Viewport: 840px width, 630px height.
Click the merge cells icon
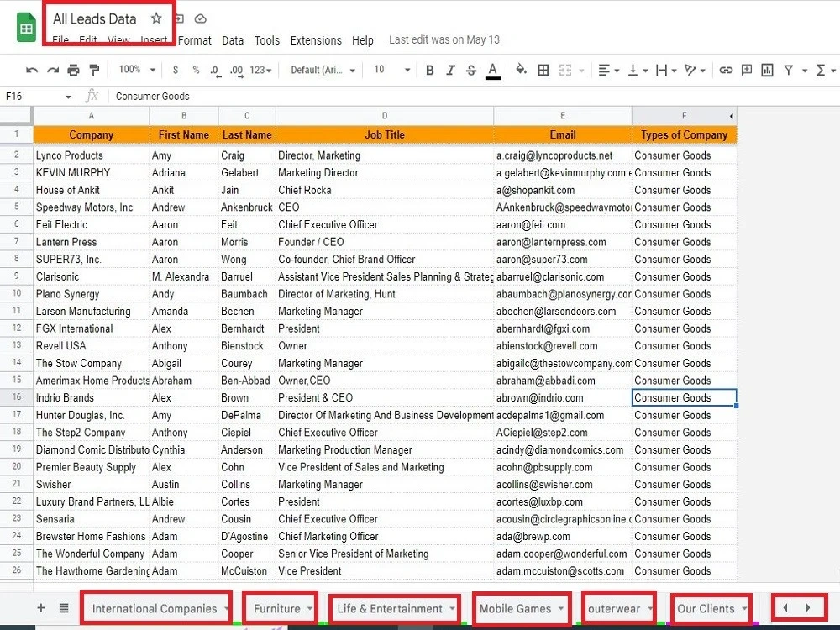(565, 71)
